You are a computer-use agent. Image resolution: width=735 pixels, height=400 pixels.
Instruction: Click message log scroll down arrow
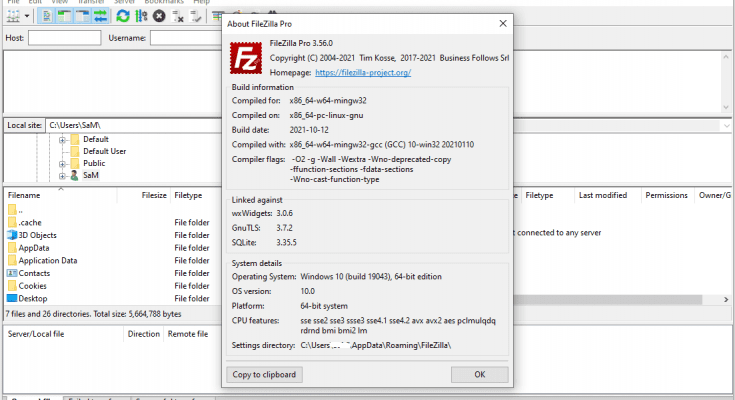726,107
